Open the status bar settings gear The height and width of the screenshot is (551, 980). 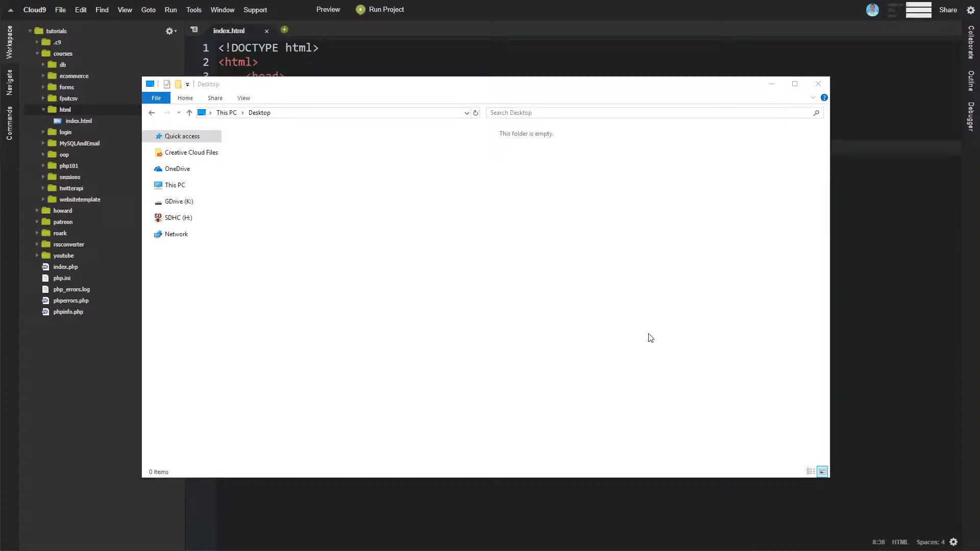pos(953,542)
